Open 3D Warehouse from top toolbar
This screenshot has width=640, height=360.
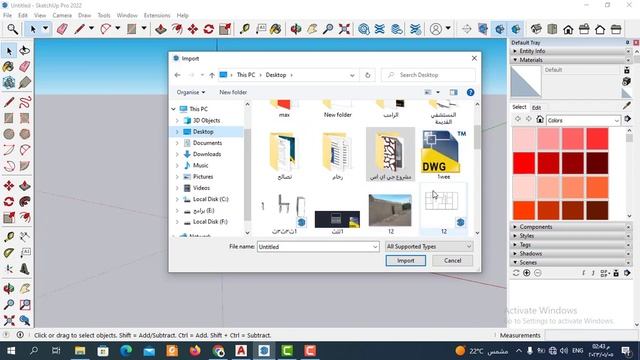click(x=364, y=29)
